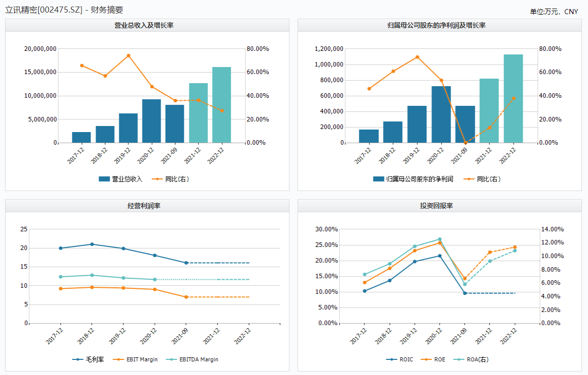Click the ROIC legend marker

tap(393, 359)
